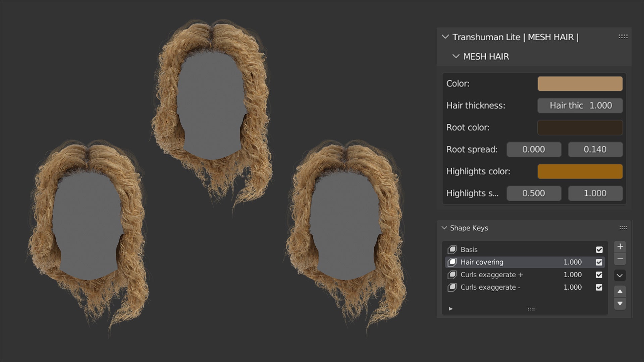Select the Hair covering list entry

pos(482,262)
